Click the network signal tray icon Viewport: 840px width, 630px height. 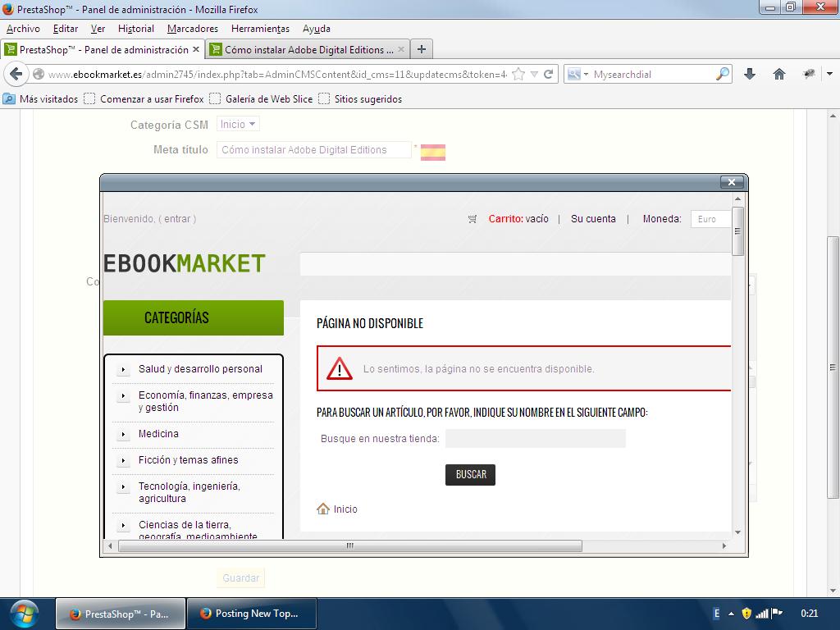(761, 614)
